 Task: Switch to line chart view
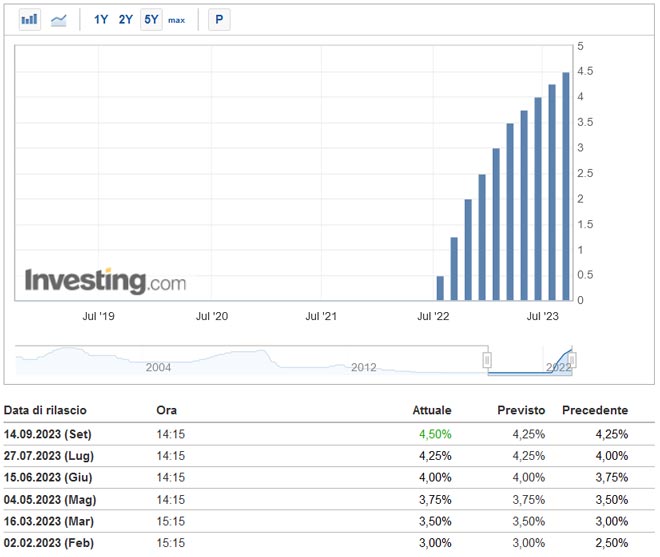coord(59,19)
